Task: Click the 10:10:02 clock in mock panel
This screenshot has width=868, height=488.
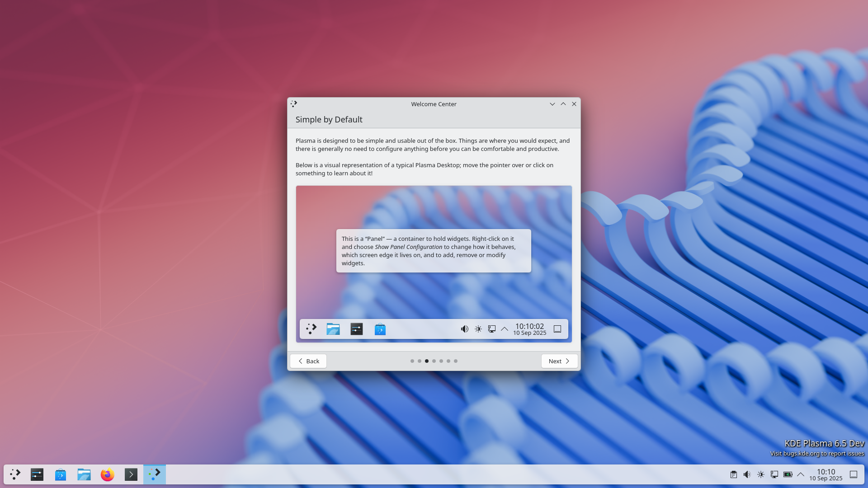Action: tap(530, 329)
